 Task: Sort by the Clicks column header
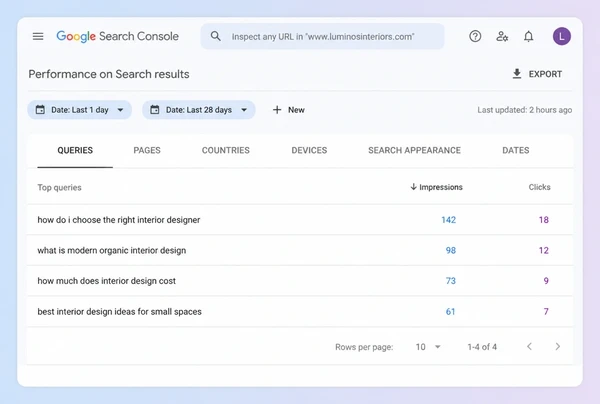540,187
